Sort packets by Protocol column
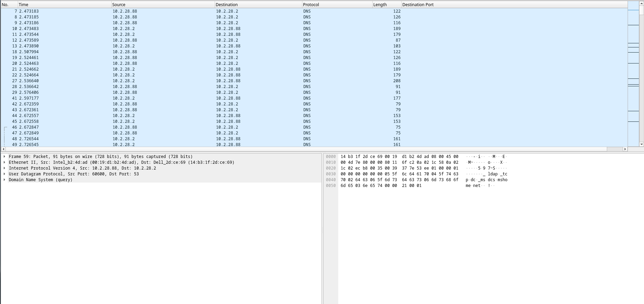 coord(337,4)
